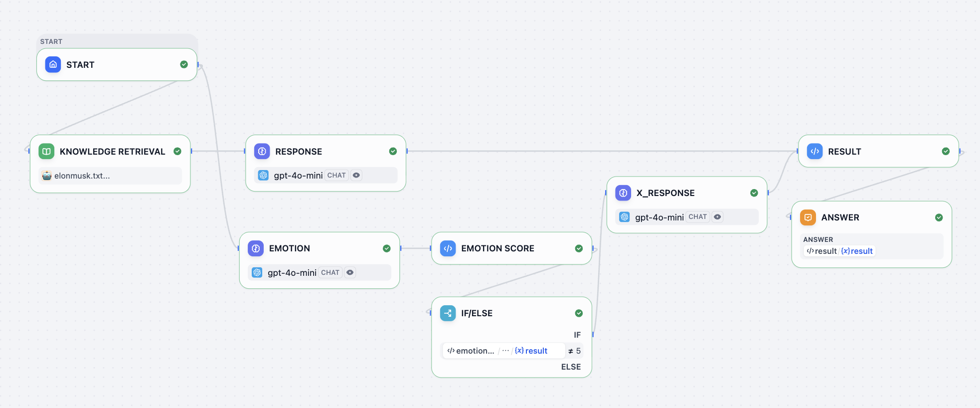The width and height of the screenshot is (980, 408).
Task: Click the RESPONSE node LLM icon
Action: click(262, 151)
